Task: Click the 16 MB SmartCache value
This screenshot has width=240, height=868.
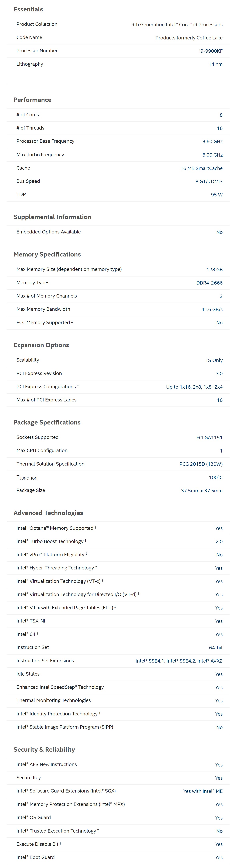Action: pos(201,168)
